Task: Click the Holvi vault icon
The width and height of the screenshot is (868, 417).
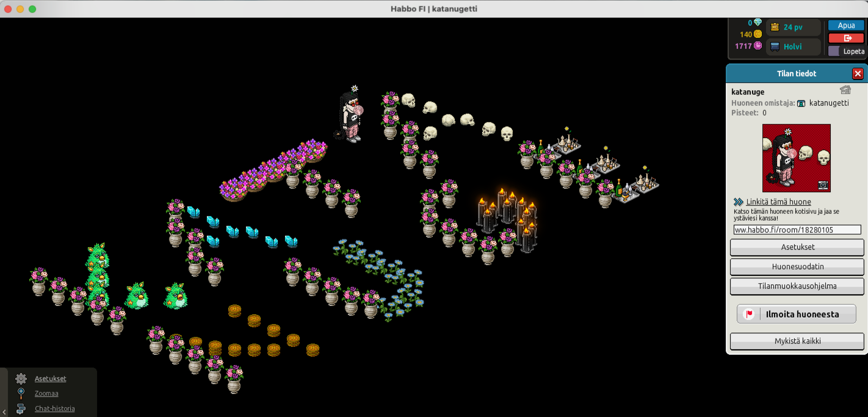Action: [x=775, y=46]
